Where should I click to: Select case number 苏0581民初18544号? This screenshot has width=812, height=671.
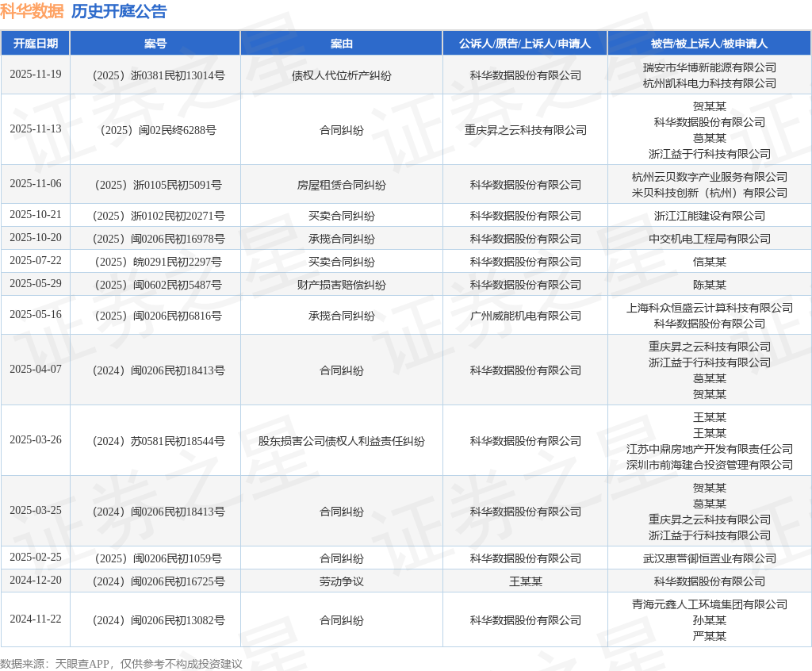[159, 442]
